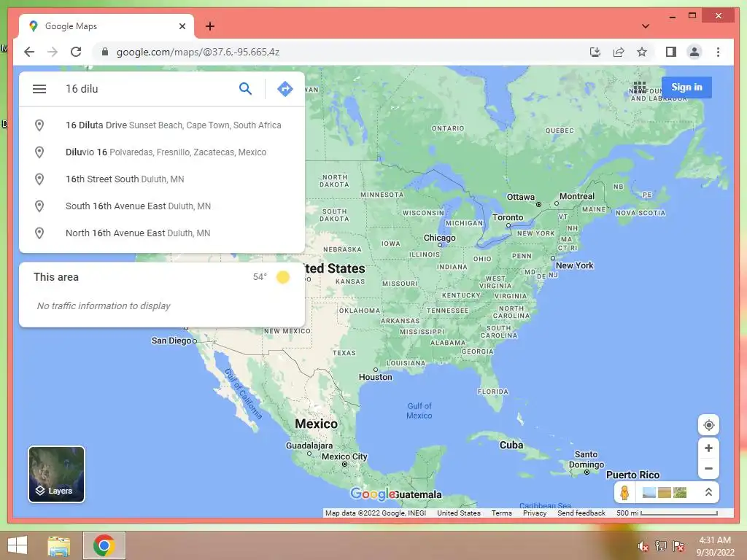Click the install app icon in address bar
747x560 pixels.
click(595, 52)
